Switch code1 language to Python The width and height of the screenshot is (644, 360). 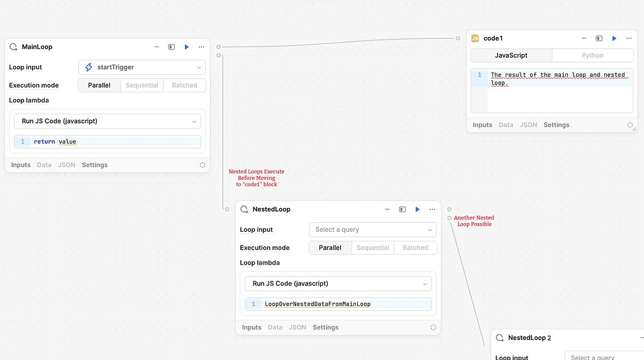pyautogui.click(x=592, y=55)
